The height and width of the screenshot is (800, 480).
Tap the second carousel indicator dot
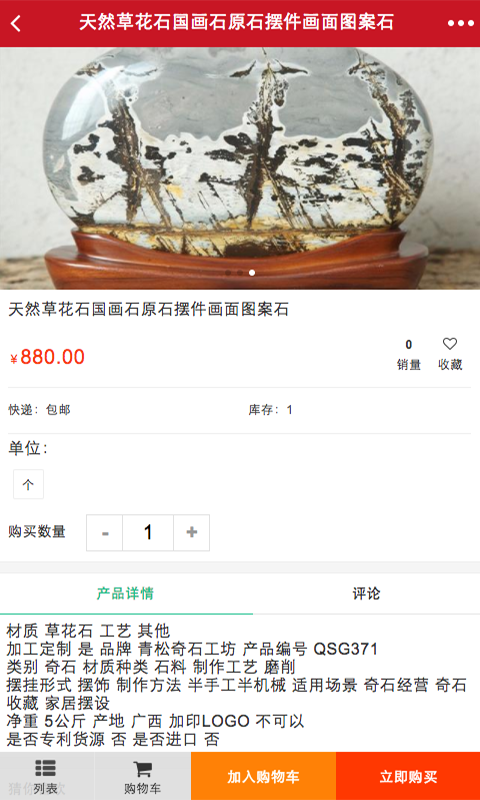click(x=240, y=273)
